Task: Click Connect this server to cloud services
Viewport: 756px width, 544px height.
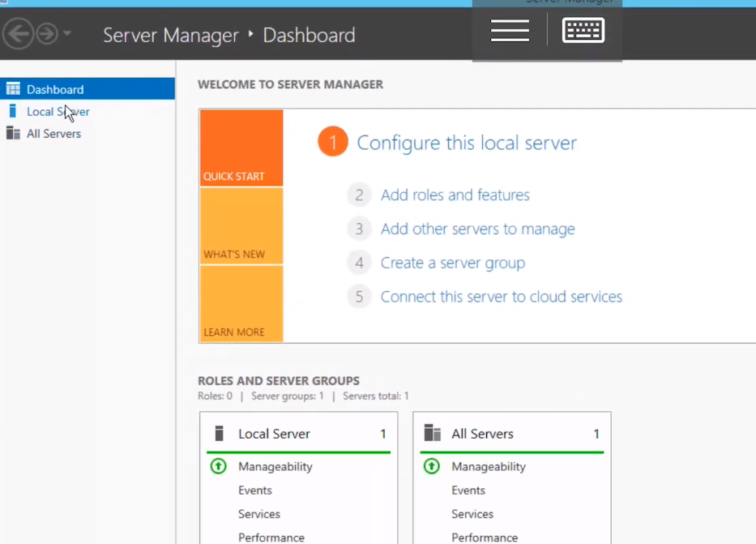Action: pyautogui.click(x=501, y=298)
